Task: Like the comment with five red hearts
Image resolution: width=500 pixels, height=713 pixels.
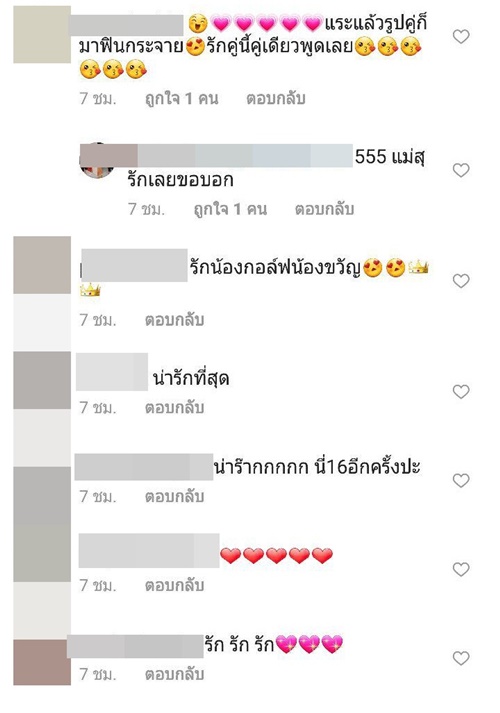Action: 461,569
